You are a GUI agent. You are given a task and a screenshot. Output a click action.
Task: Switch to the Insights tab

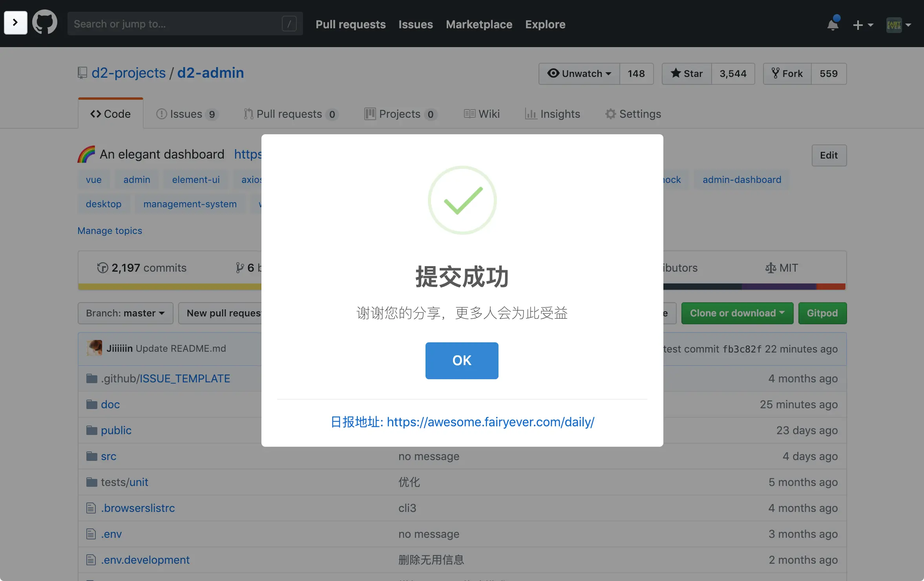(553, 114)
